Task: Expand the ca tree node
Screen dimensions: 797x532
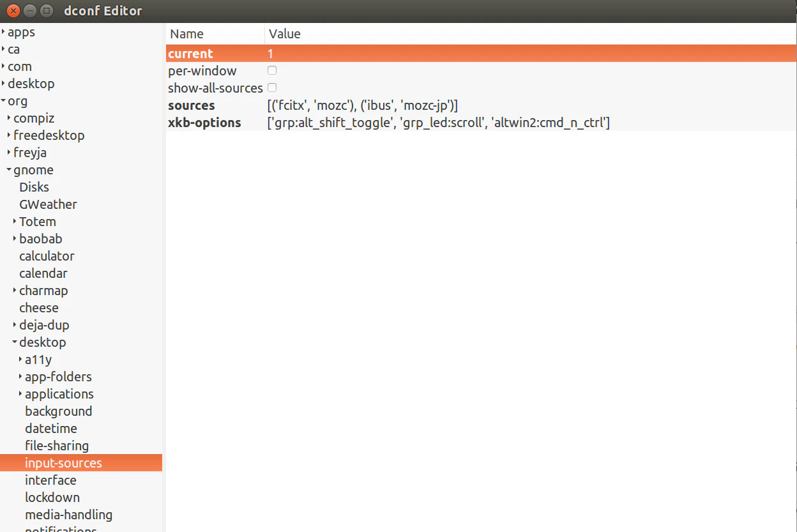Action: click(3, 49)
